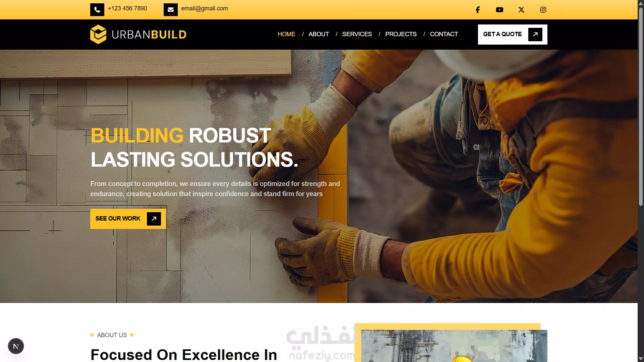Go to the About nav item
644x362 pixels.
click(x=319, y=34)
